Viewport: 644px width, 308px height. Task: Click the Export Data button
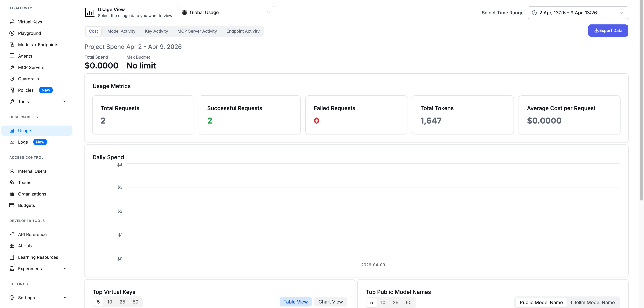(x=608, y=30)
